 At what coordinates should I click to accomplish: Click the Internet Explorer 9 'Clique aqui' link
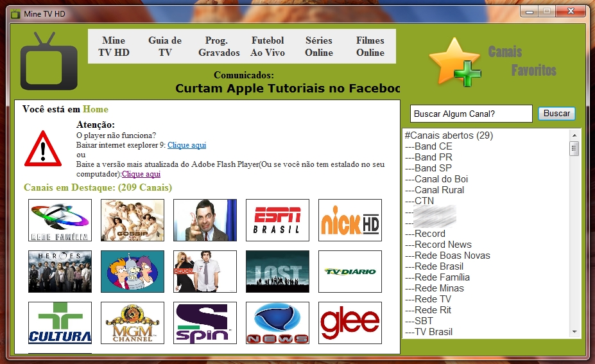point(187,145)
